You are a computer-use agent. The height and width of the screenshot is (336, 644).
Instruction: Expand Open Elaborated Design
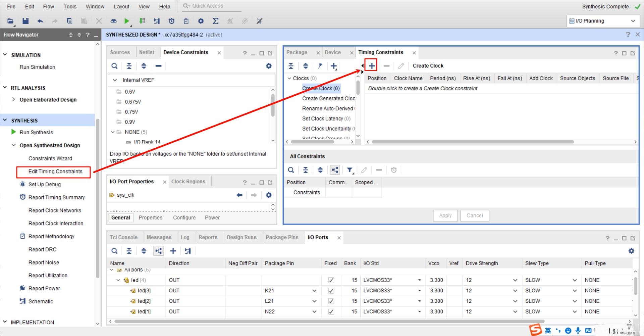[x=13, y=99]
